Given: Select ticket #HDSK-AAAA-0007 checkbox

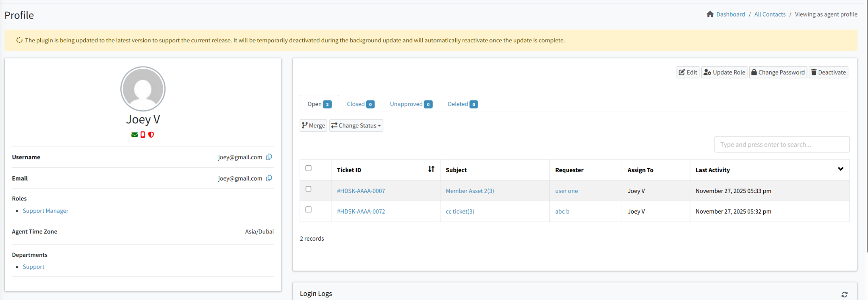Looking at the screenshot, I should point(309,189).
